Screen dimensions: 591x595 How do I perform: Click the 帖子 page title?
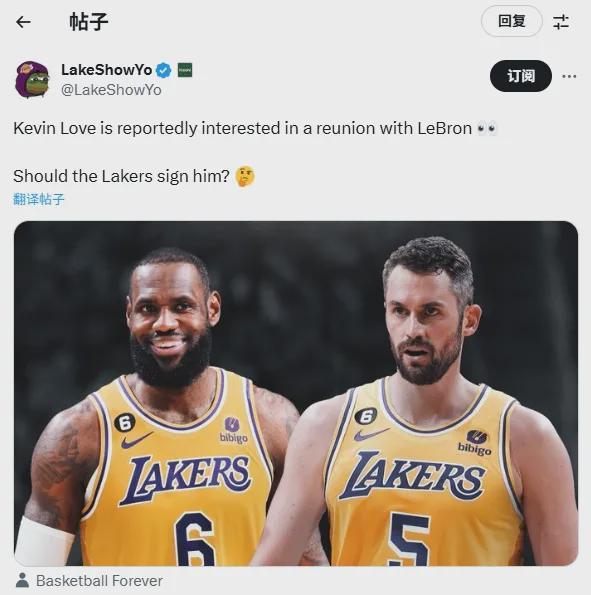[x=89, y=22]
